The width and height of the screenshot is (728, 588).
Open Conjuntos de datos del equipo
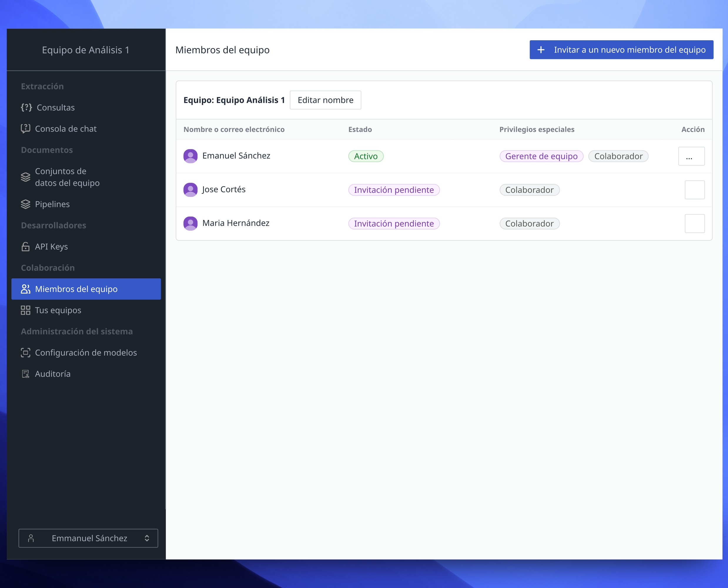pos(86,177)
